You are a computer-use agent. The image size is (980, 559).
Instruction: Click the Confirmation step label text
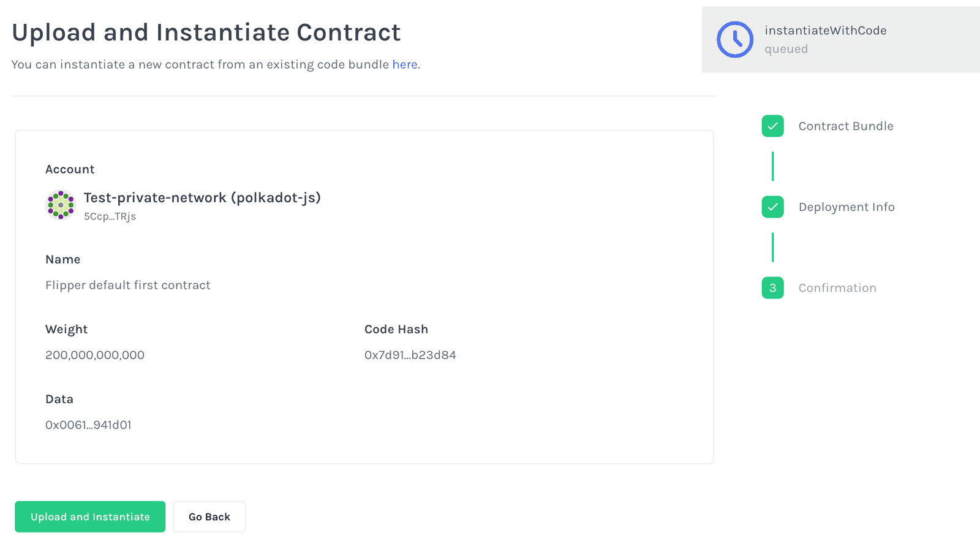pyautogui.click(x=837, y=287)
